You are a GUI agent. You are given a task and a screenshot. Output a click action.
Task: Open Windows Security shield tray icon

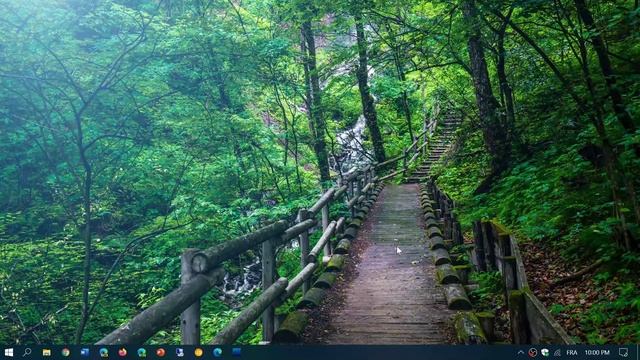[545, 353]
